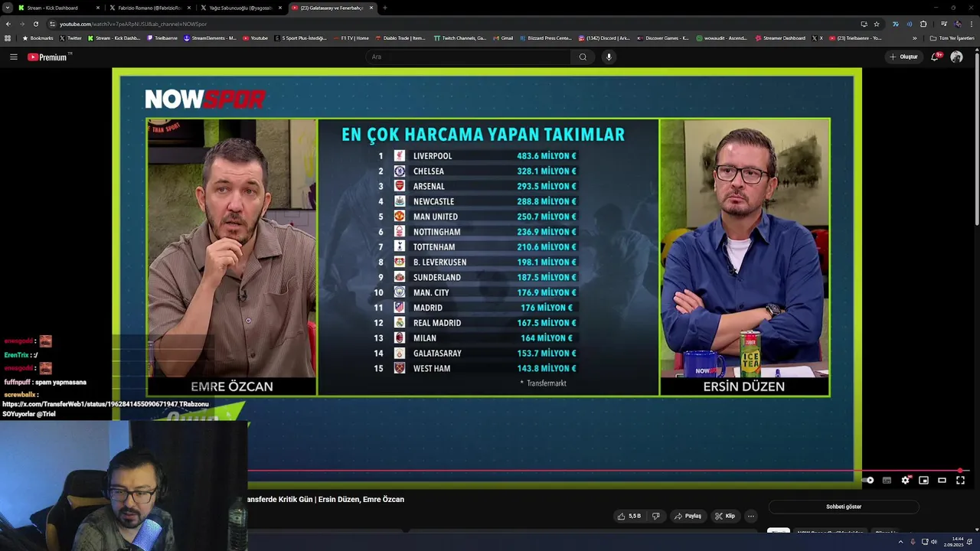
Task: Dislike the video
Action: coord(655,516)
